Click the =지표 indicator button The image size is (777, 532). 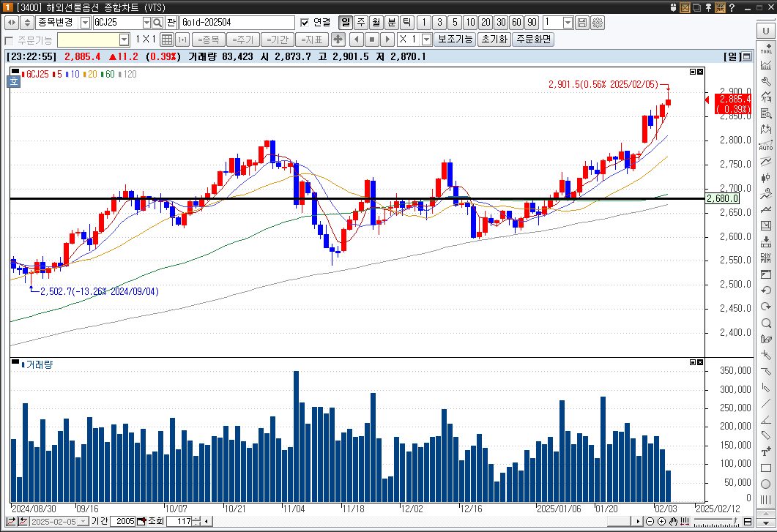312,40
